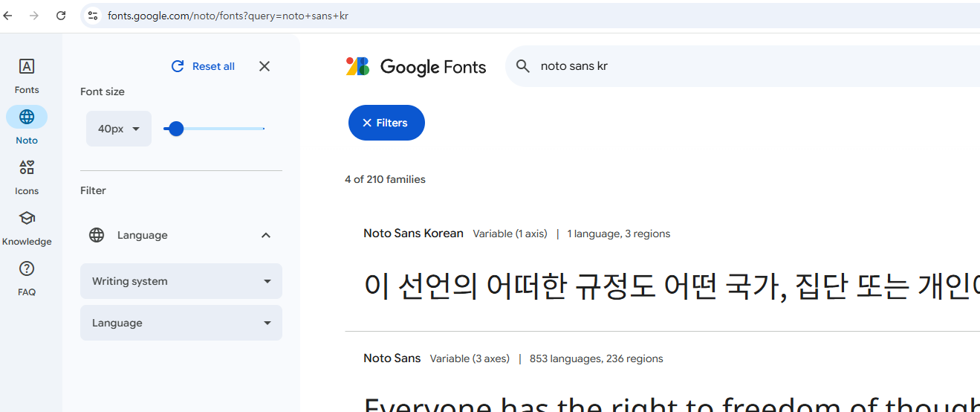Click Reset all filters link
The height and width of the screenshot is (412, 980).
pos(203,66)
